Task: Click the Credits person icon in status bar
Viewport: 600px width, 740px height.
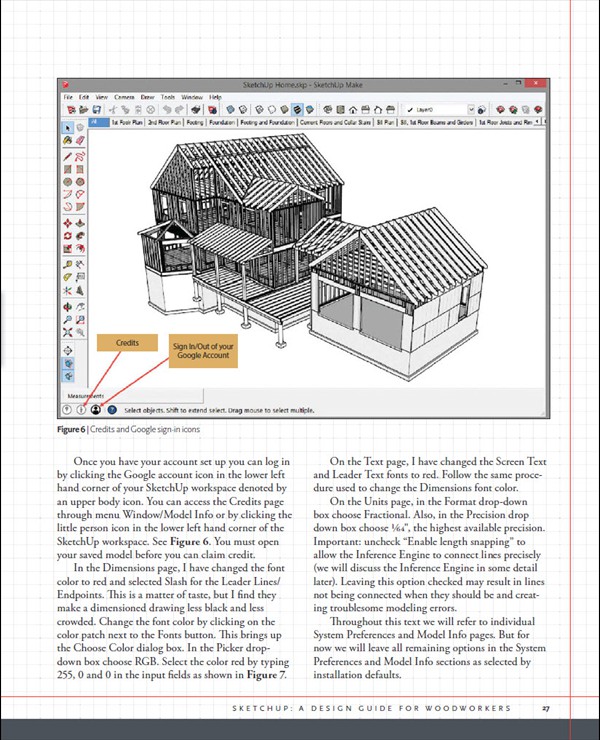Action: click(81, 410)
